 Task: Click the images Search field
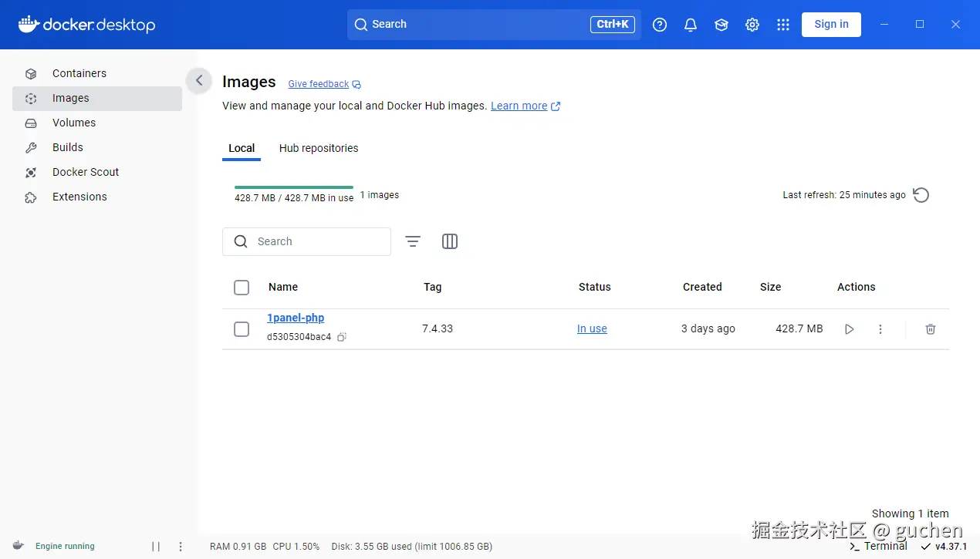point(306,241)
